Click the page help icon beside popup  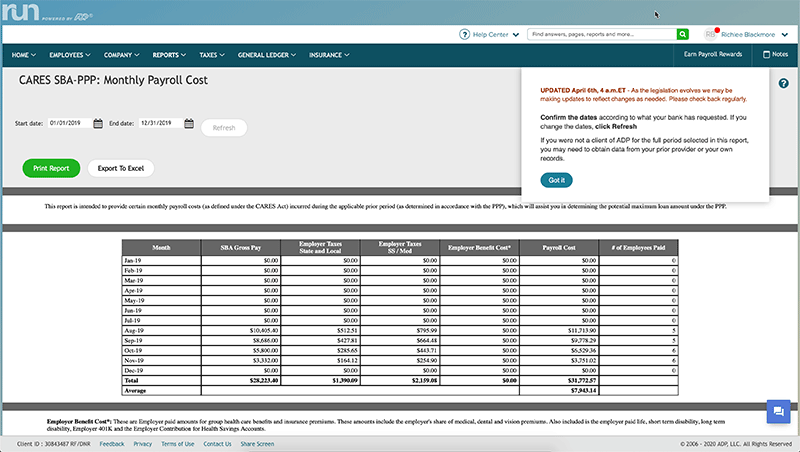click(x=783, y=82)
